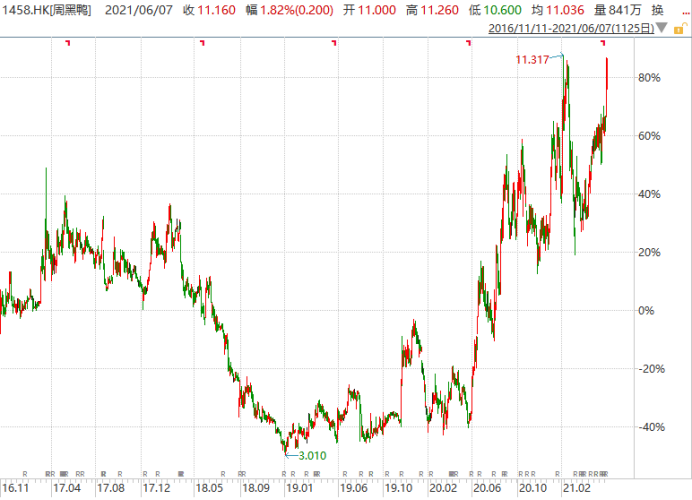This screenshot has width=692, height=500.
Task: Click the 20.06 date on the time axis
Action: coord(487,488)
